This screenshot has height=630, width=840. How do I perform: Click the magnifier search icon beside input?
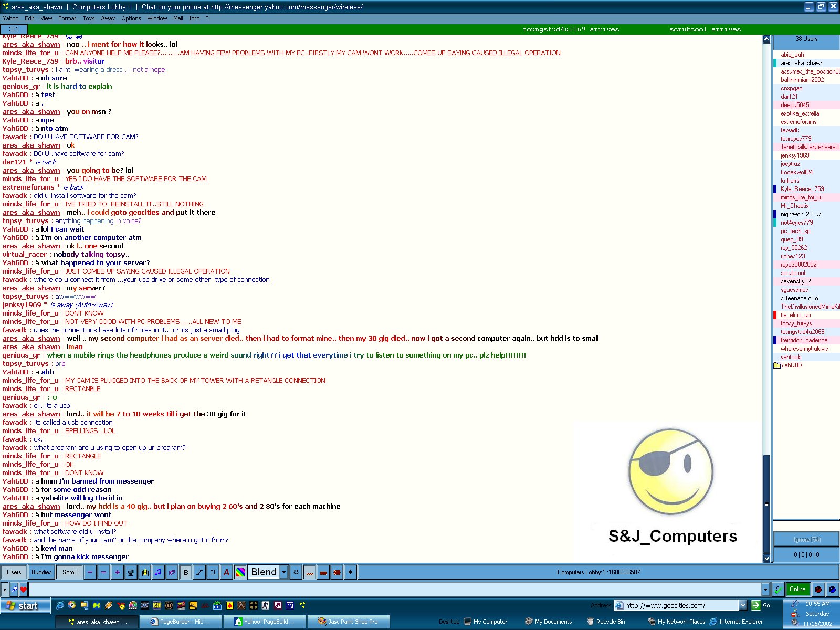14,589
